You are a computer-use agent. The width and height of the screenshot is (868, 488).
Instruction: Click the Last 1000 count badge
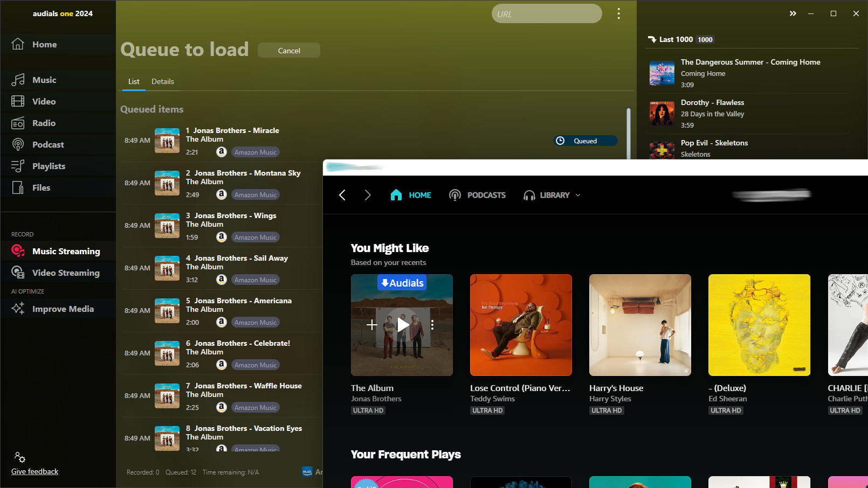705,39
